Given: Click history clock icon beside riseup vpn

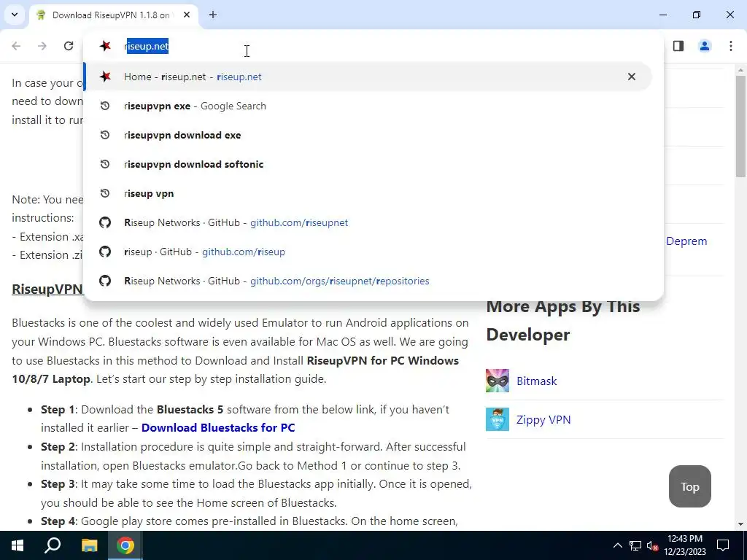Looking at the screenshot, I should (x=105, y=193).
